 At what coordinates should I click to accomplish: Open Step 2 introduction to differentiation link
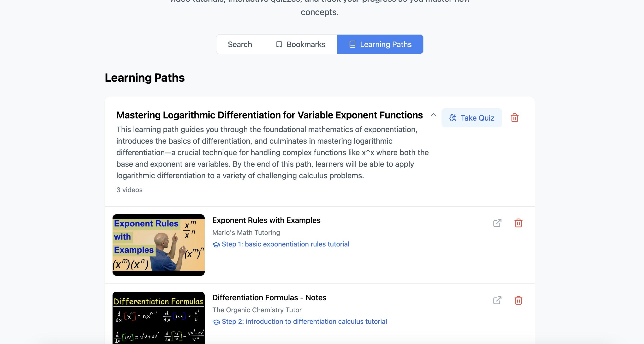point(304,321)
